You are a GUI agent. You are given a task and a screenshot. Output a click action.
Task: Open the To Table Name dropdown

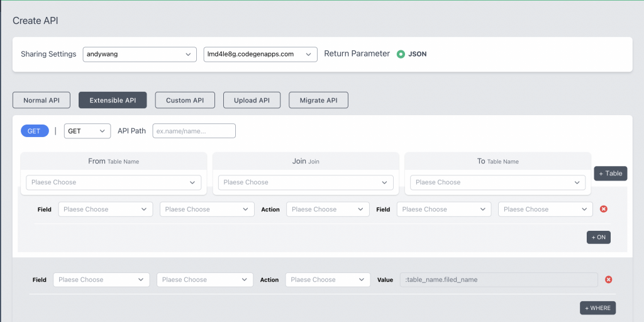pos(497,182)
